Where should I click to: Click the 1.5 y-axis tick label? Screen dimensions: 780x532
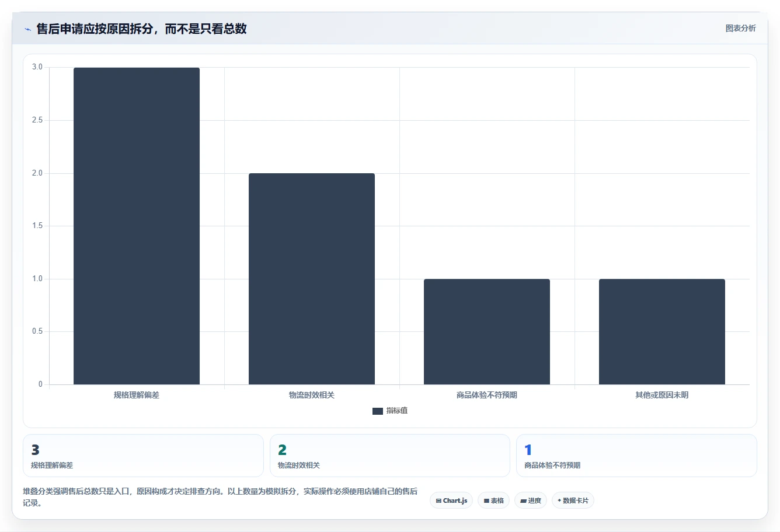click(x=37, y=226)
